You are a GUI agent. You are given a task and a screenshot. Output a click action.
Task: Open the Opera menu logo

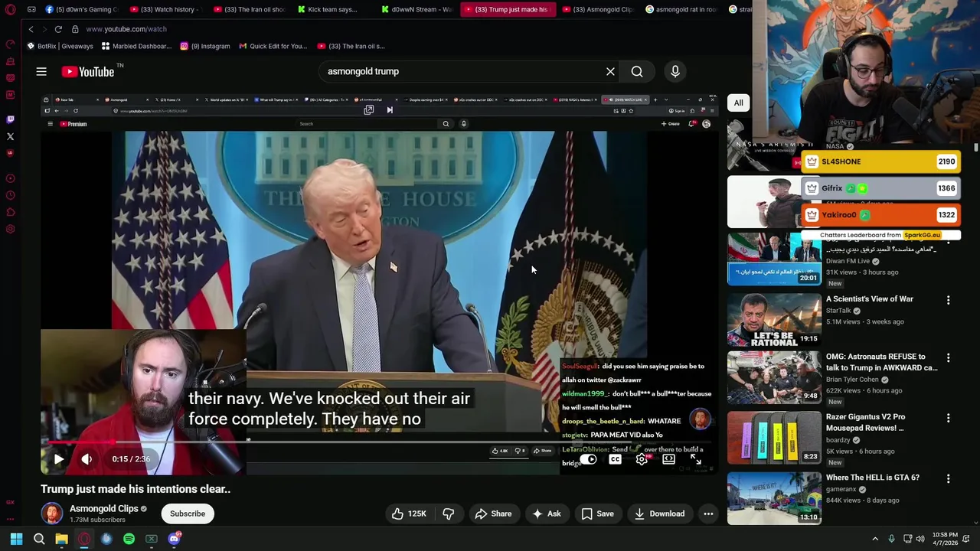click(x=10, y=10)
